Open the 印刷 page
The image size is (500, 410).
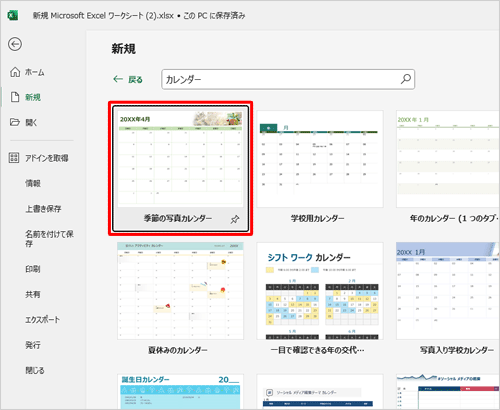point(33,269)
